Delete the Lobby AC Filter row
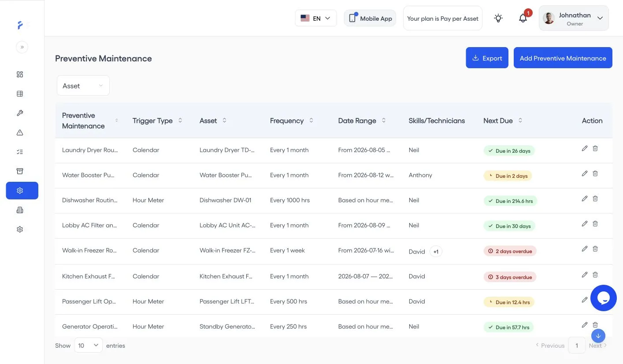This screenshot has height=364, width=623. (595, 224)
